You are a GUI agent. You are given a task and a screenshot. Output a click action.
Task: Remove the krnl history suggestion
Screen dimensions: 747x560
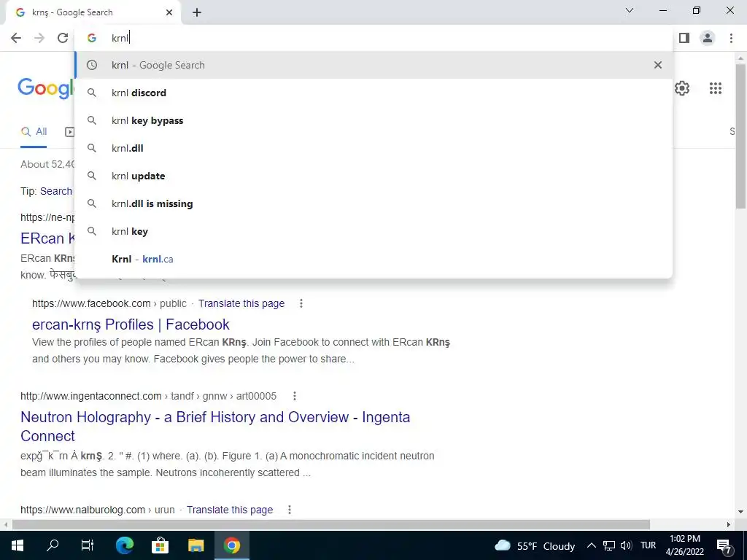click(657, 65)
